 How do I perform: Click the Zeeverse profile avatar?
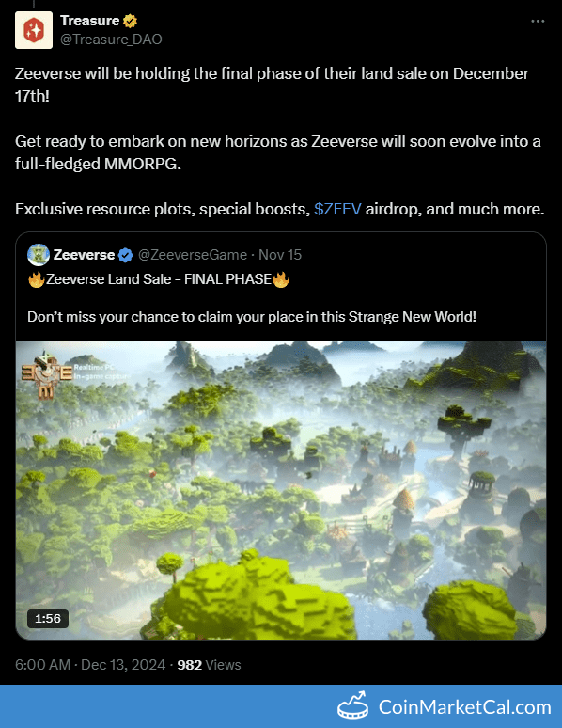click(39, 255)
